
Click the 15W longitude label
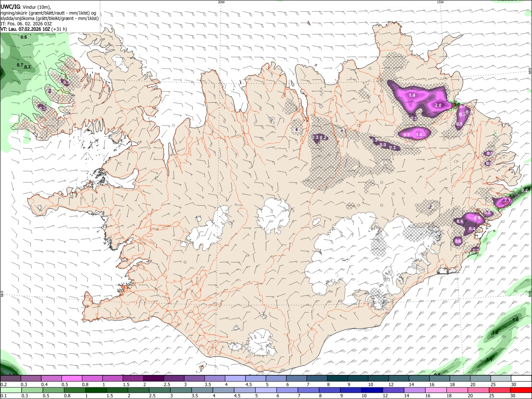[440, 2]
